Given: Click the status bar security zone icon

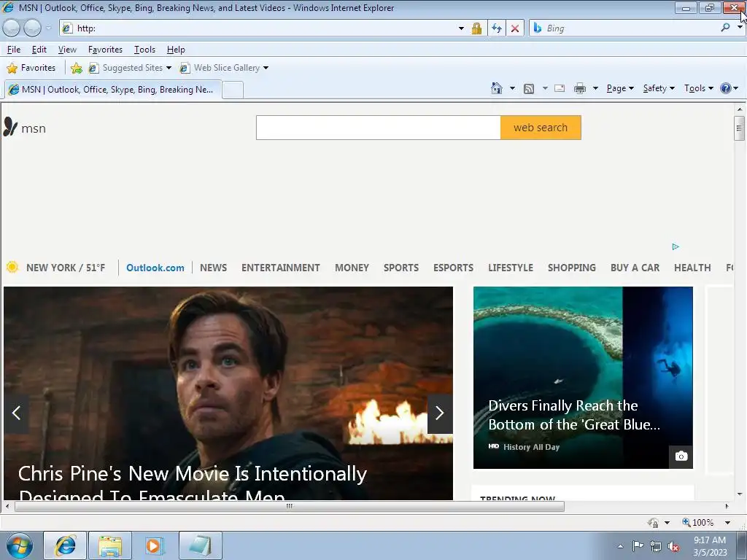Looking at the screenshot, I should tap(654, 523).
